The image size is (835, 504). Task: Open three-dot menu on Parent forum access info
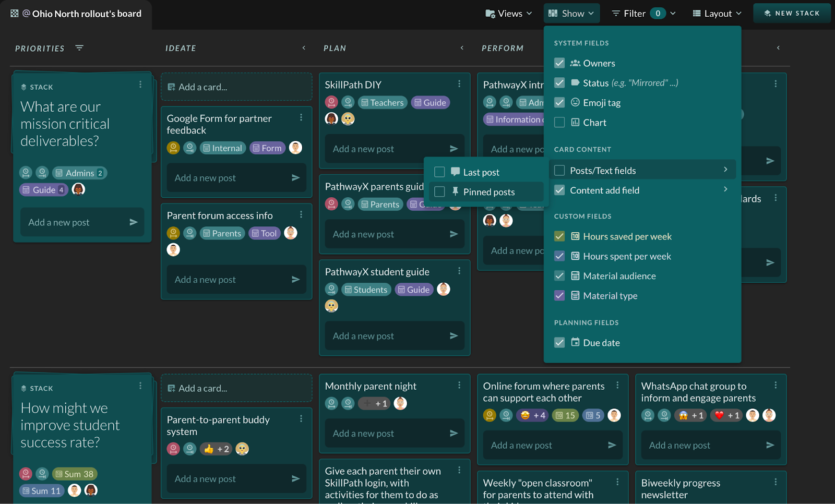click(x=301, y=215)
